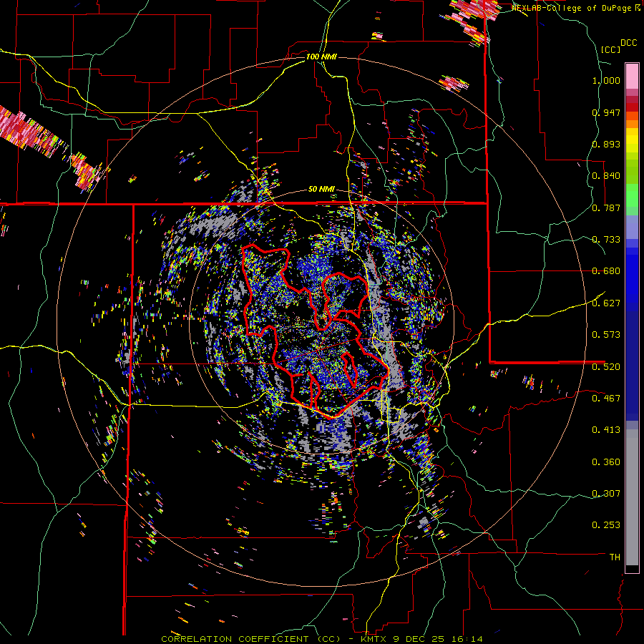Click the pink top segment of color bar
The width and height of the screenshot is (644, 644).
point(632,76)
